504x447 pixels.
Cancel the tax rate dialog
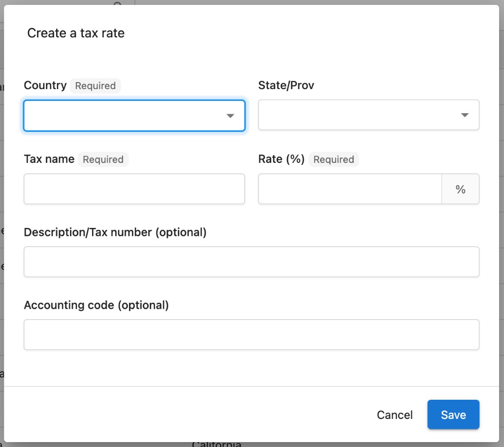[394, 415]
